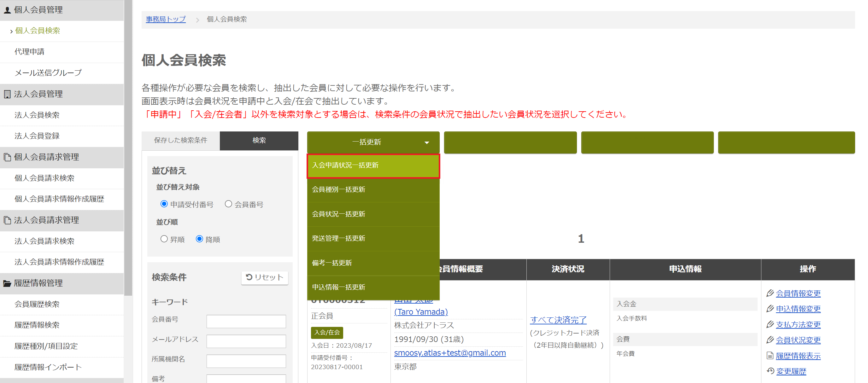This screenshot has height=383, width=868.
Task: Click the pencil icon next to 支払方法変更
Action: 770,324
